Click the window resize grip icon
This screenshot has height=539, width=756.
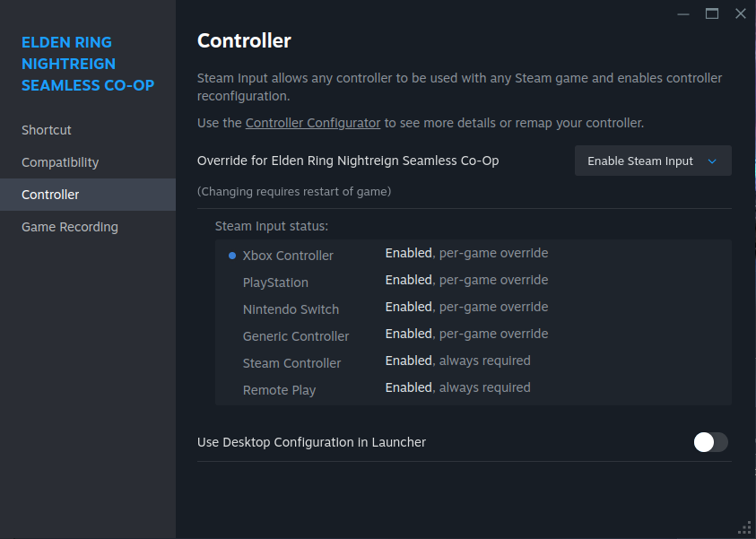[x=743, y=527]
